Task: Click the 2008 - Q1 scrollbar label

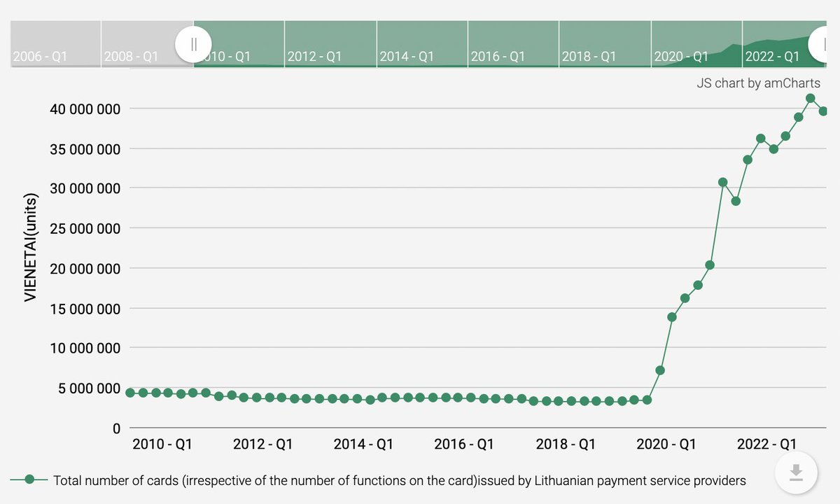Action: [131, 56]
